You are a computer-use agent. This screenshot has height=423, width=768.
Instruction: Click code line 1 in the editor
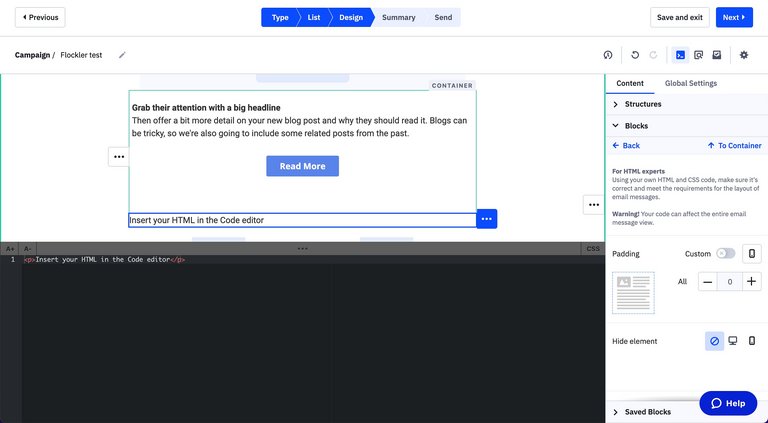pos(104,259)
